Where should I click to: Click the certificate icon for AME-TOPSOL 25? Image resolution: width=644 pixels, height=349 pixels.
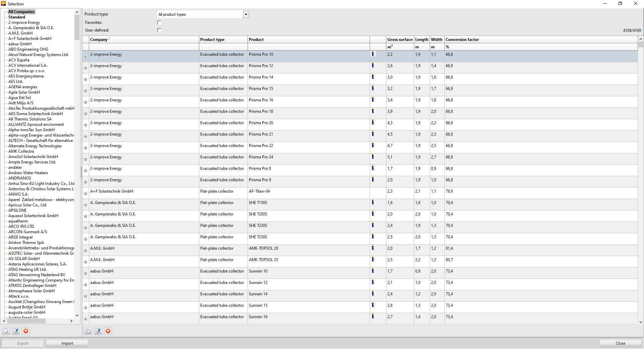(373, 259)
